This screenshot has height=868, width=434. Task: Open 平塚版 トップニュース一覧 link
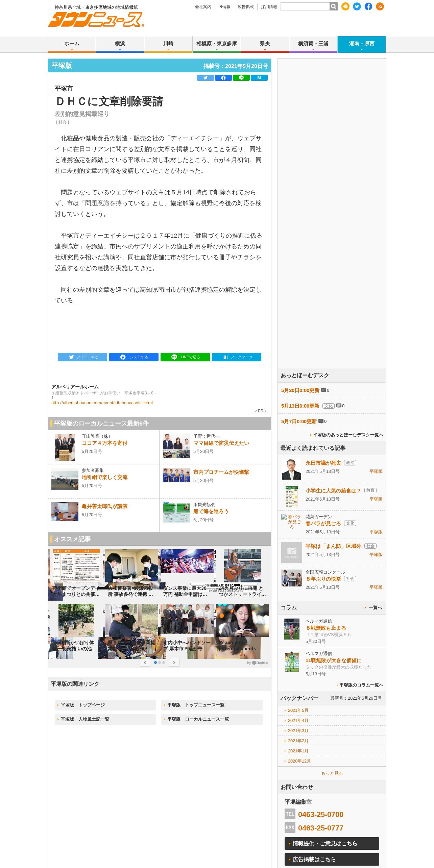[x=212, y=705]
